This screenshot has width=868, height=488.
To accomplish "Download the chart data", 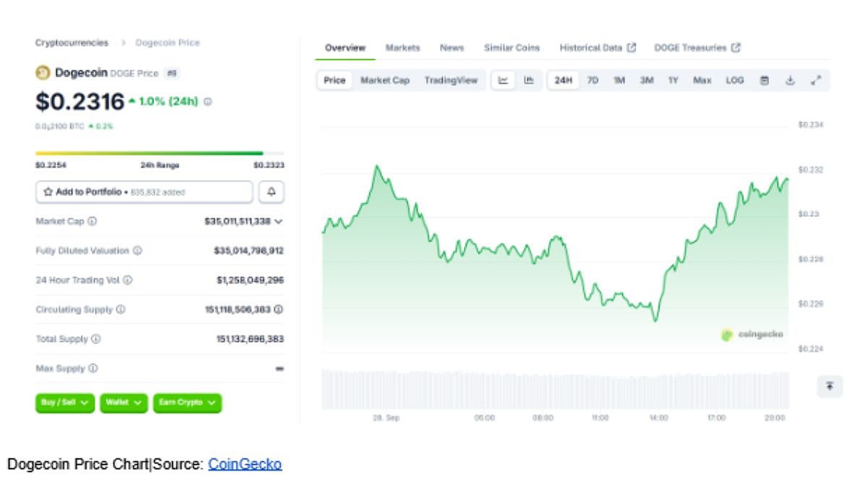I will pos(790,80).
